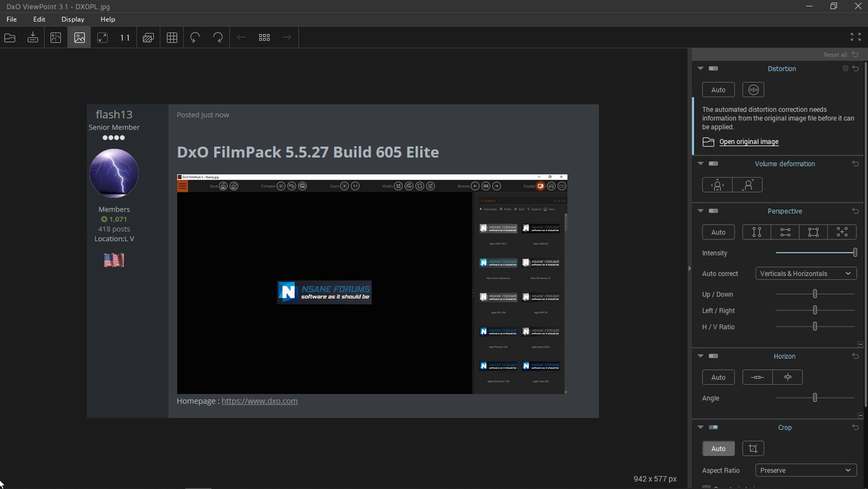The height and width of the screenshot is (489, 868).
Task: Go to next image arrow
Action: click(x=287, y=38)
